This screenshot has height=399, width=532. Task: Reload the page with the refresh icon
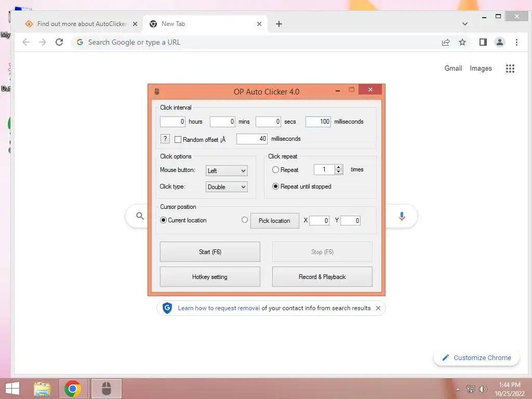click(x=59, y=42)
